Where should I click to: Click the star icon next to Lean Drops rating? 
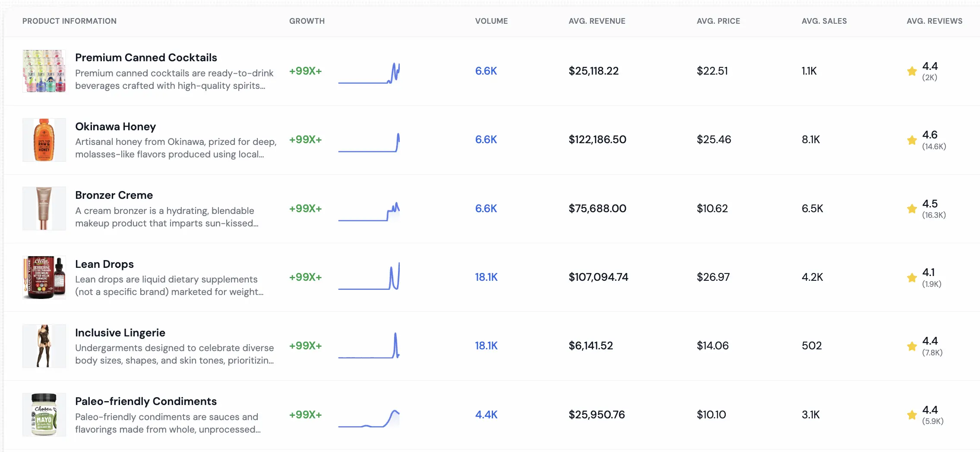pyautogui.click(x=912, y=278)
